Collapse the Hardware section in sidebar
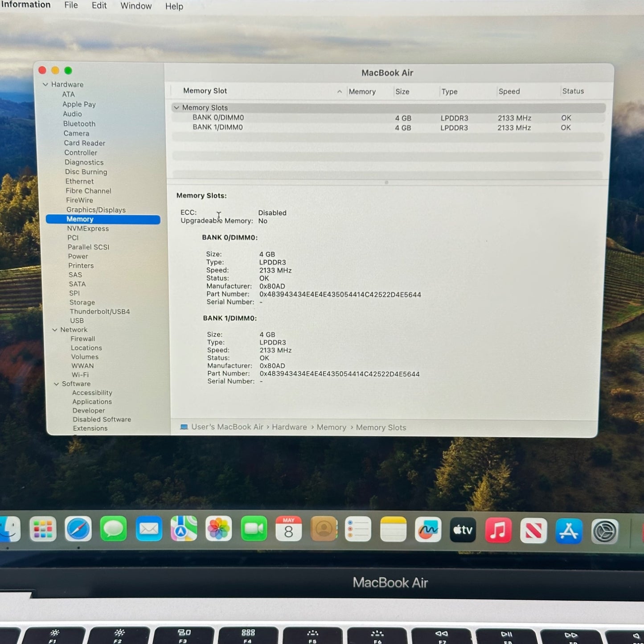The image size is (644, 644). [x=45, y=84]
